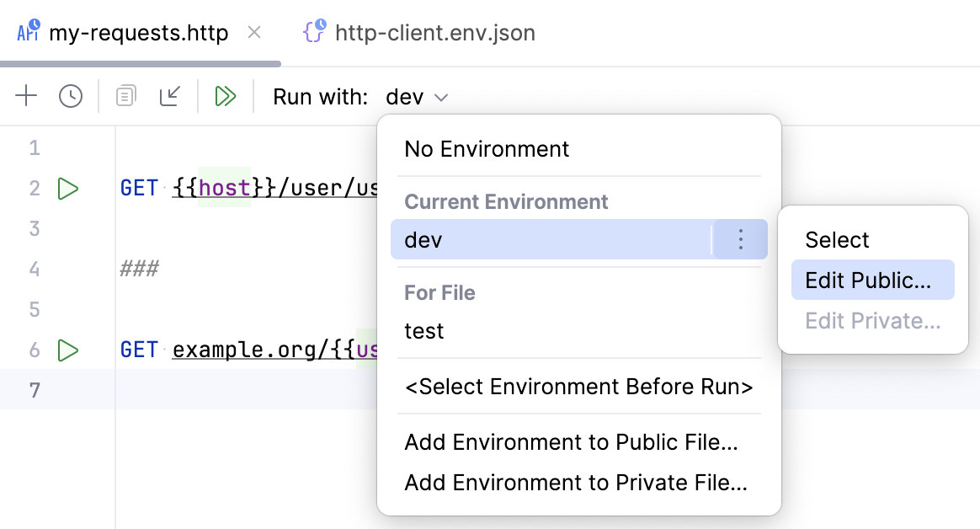Choose Select Environment Before Run option
Image resolution: width=980 pixels, height=529 pixels.
[578, 387]
